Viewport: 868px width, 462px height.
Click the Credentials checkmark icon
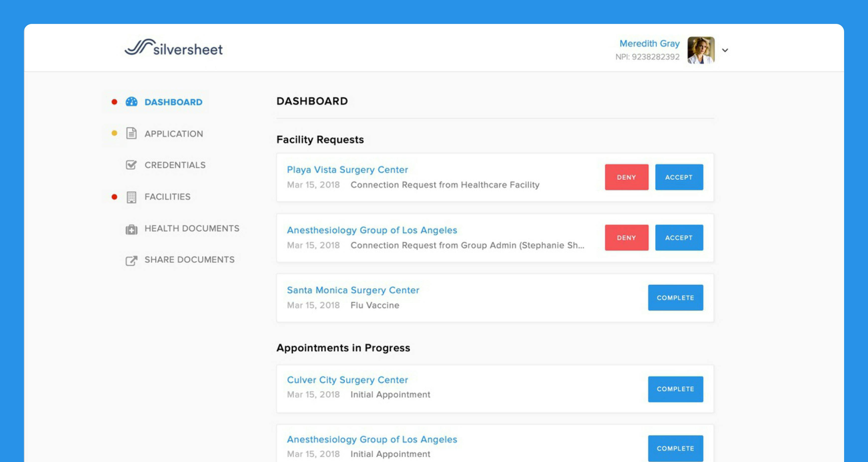(x=131, y=165)
